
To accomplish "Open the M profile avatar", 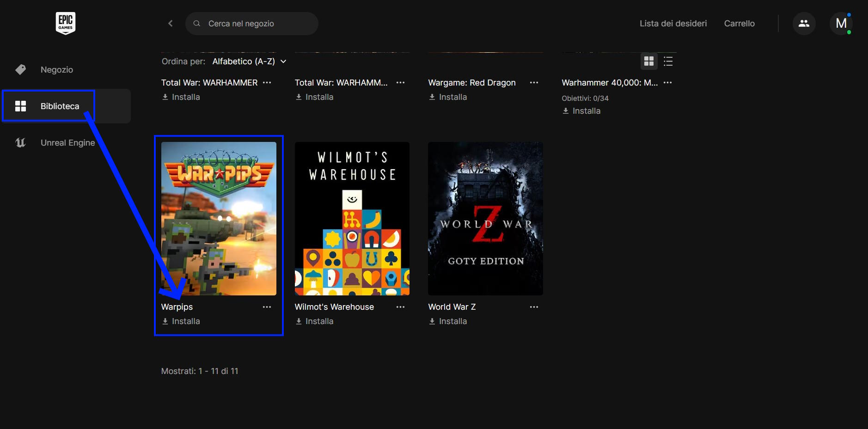I will pyautogui.click(x=841, y=24).
